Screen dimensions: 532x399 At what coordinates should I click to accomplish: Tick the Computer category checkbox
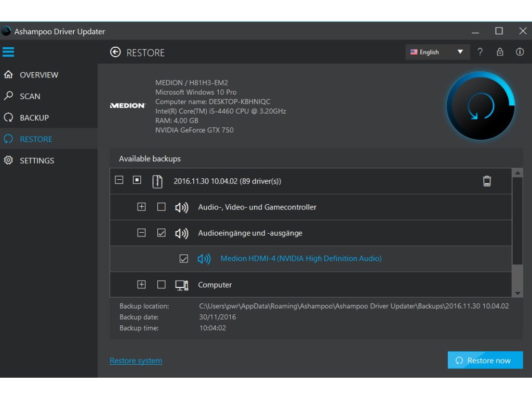(161, 285)
